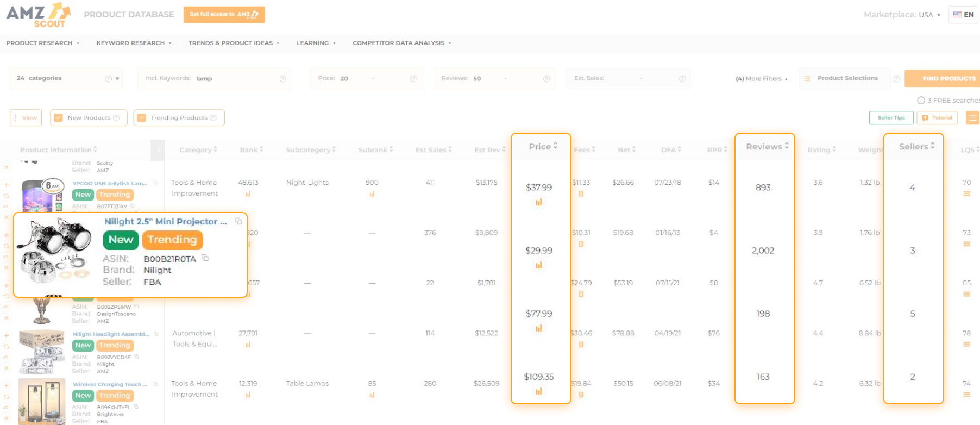Open fees breakdown icon under $11.33
This screenshot has width=980, height=425.
[581, 194]
